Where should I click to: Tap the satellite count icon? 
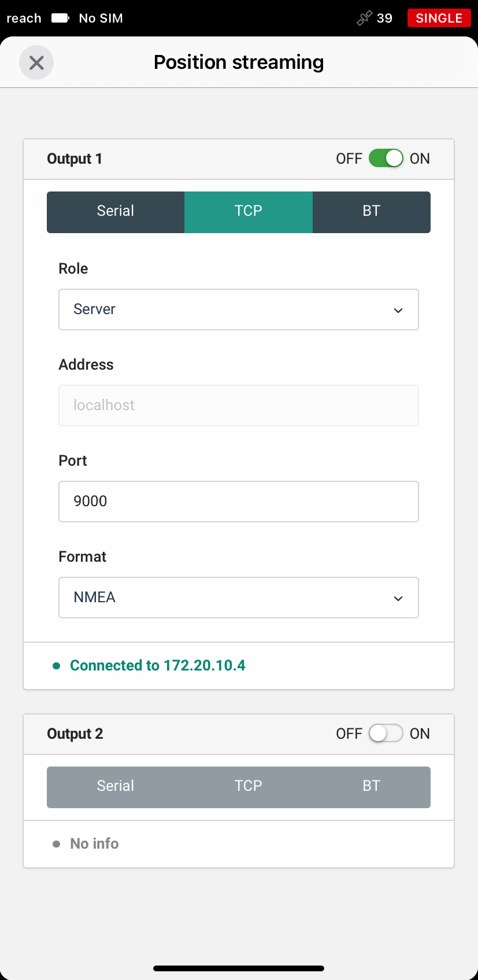click(364, 19)
